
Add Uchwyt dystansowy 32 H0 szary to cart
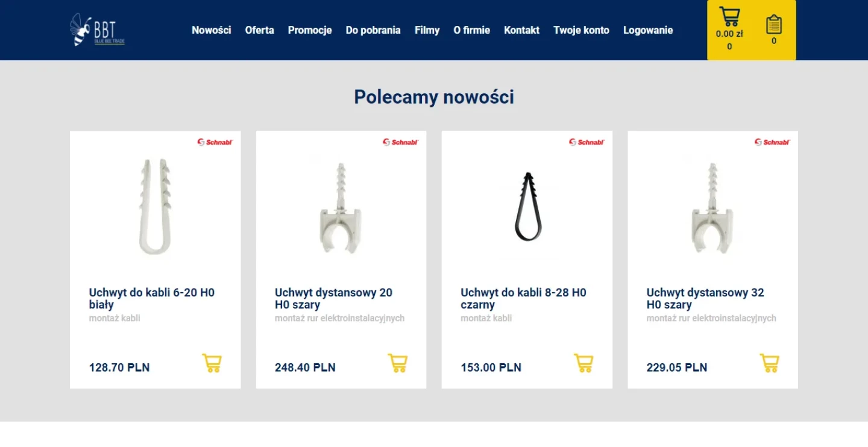[x=770, y=363]
